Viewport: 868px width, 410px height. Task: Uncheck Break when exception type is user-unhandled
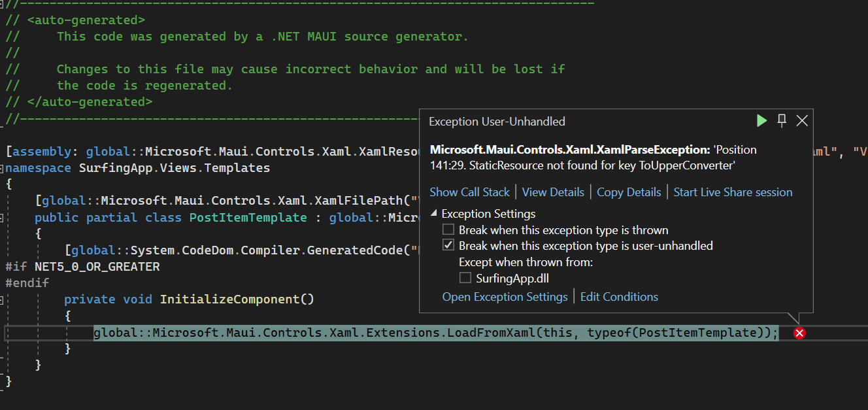[448, 246]
